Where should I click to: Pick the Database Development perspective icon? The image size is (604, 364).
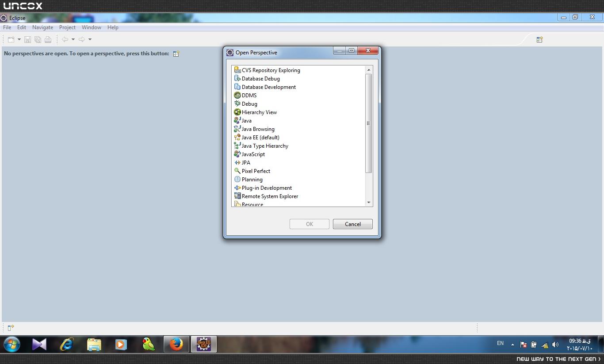point(237,87)
